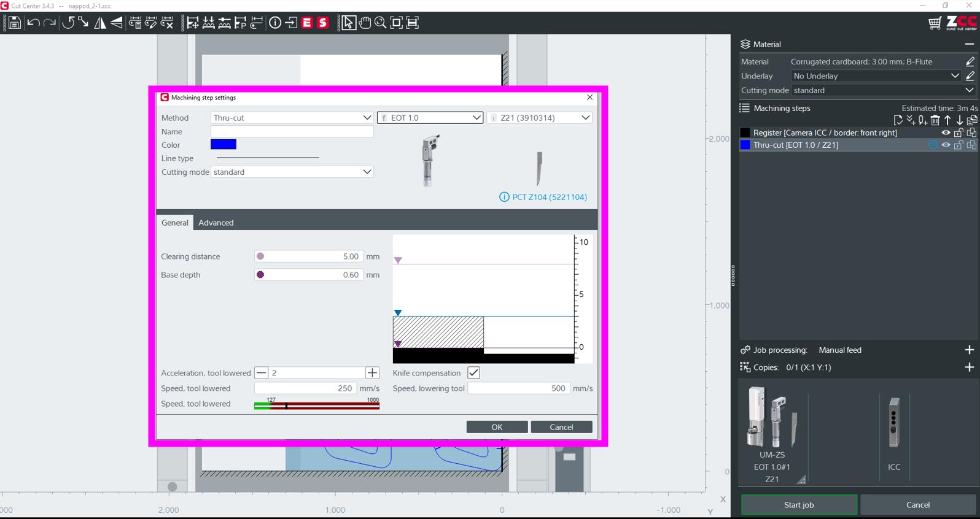Decrease acceleration with the minus button
This screenshot has height=519, width=980.
point(262,373)
